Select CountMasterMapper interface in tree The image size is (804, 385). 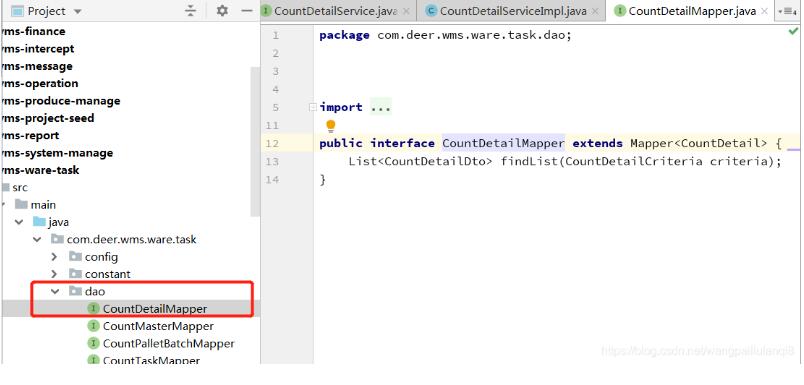(x=158, y=326)
